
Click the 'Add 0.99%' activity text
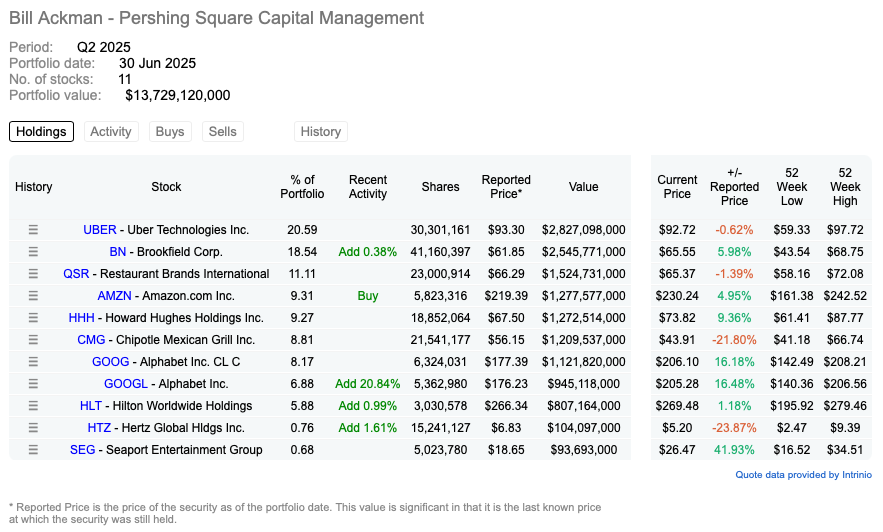pyautogui.click(x=368, y=405)
